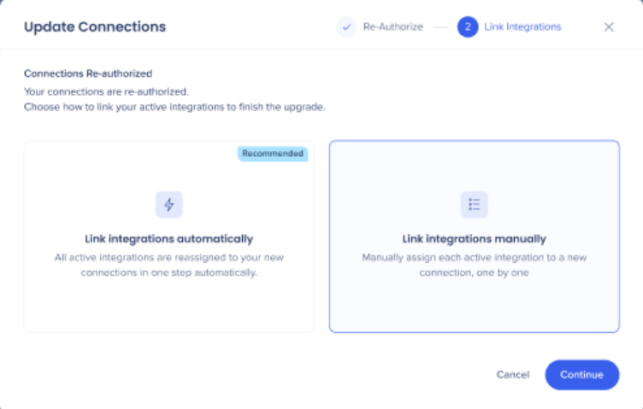Click the step 2 circle icon
This screenshot has width=643, height=409.
point(468,27)
